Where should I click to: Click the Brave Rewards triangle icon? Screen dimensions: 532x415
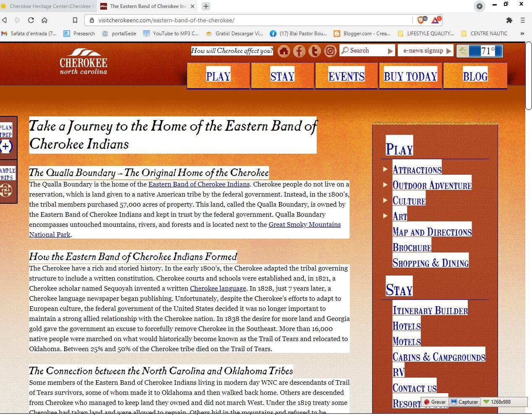pyautogui.click(x=436, y=20)
